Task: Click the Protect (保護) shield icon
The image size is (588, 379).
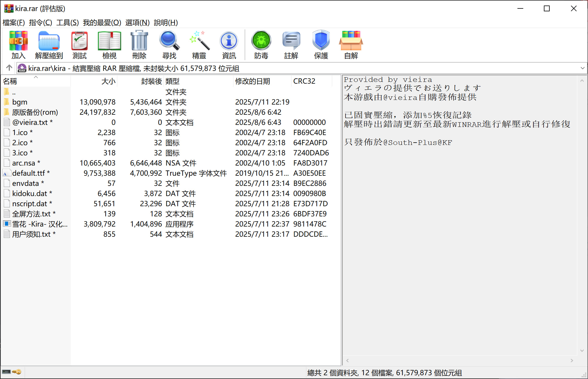Action: tap(321, 44)
